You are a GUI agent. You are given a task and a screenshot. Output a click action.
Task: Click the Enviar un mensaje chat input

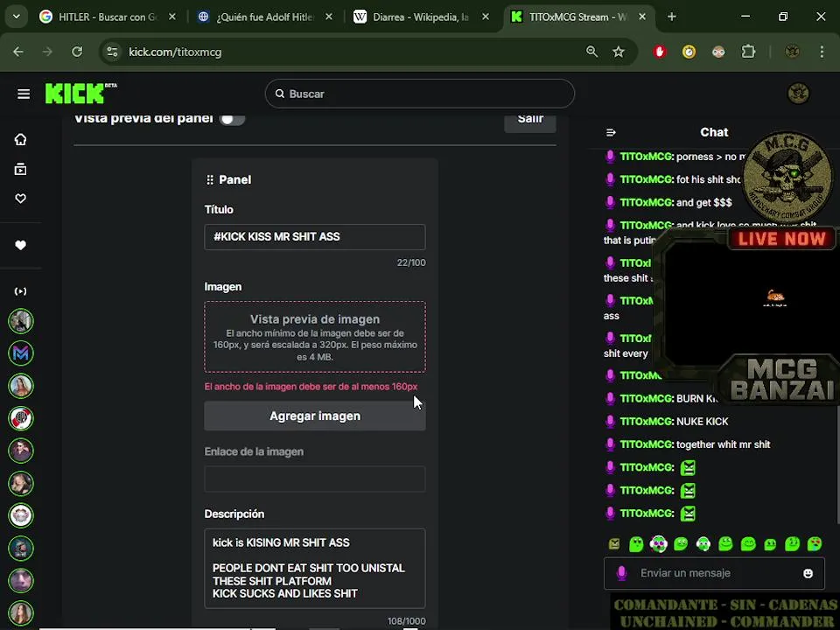coord(714,573)
